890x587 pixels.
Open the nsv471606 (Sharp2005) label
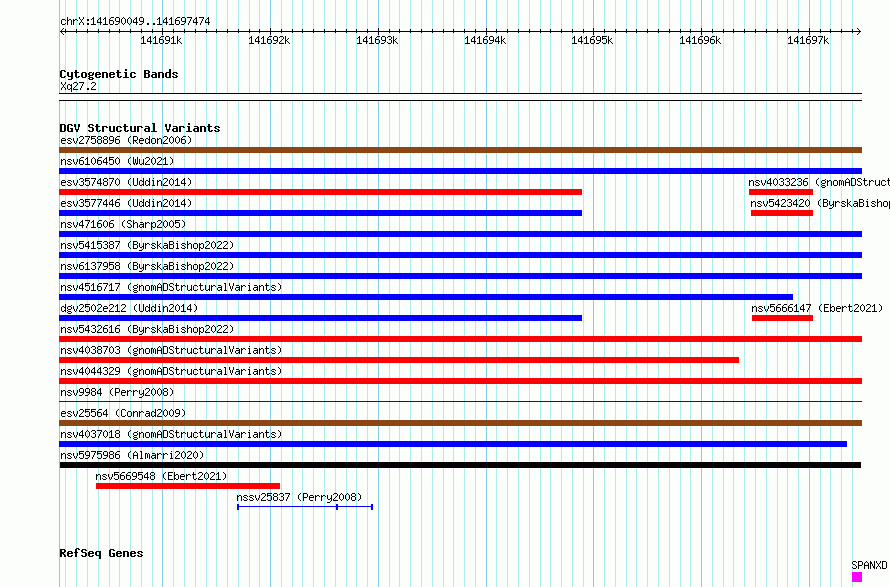tap(123, 224)
